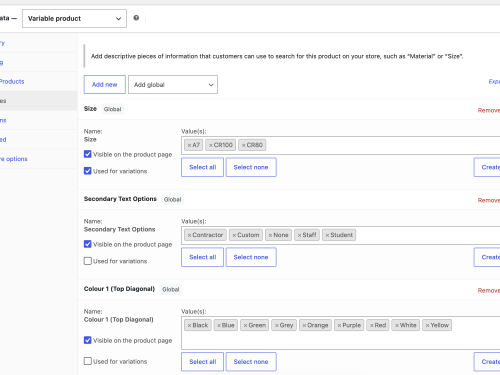Select all Colour 1 values
The width and height of the screenshot is (500, 375).
coord(203,362)
